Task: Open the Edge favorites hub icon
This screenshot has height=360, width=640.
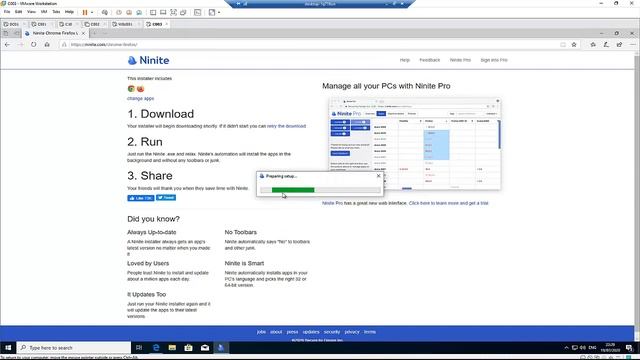Action: coord(593,44)
